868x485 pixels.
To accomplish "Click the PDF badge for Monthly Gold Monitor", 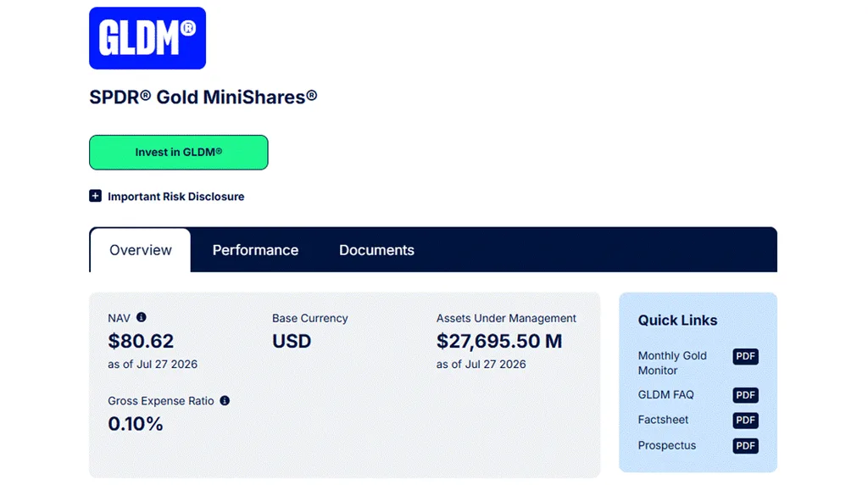I will pyautogui.click(x=745, y=356).
